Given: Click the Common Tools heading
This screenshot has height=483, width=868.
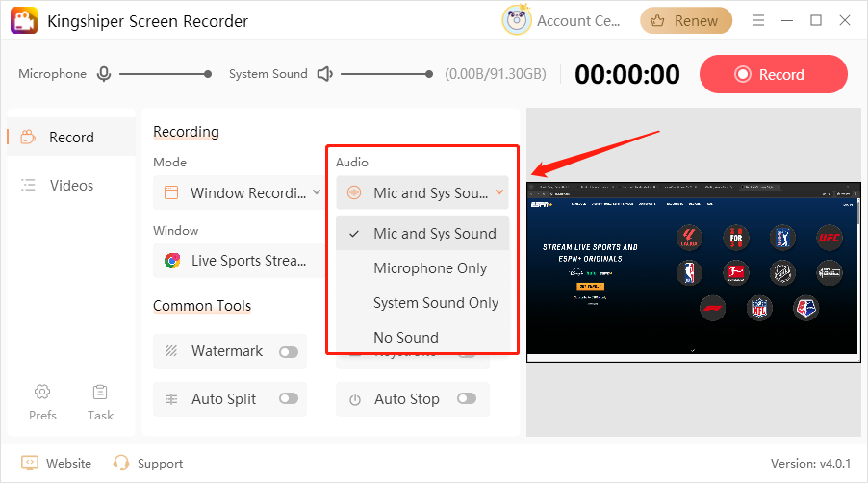Looking at the screenshot, I should click(x=202, y=305).
